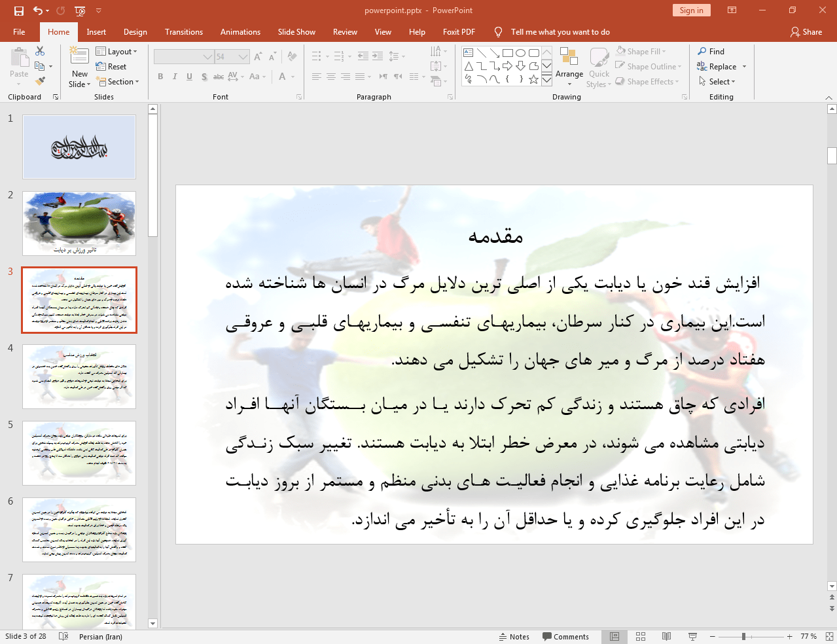Click the spell check status icon
The image size is (837, 644).
click(x=63, y=636)
